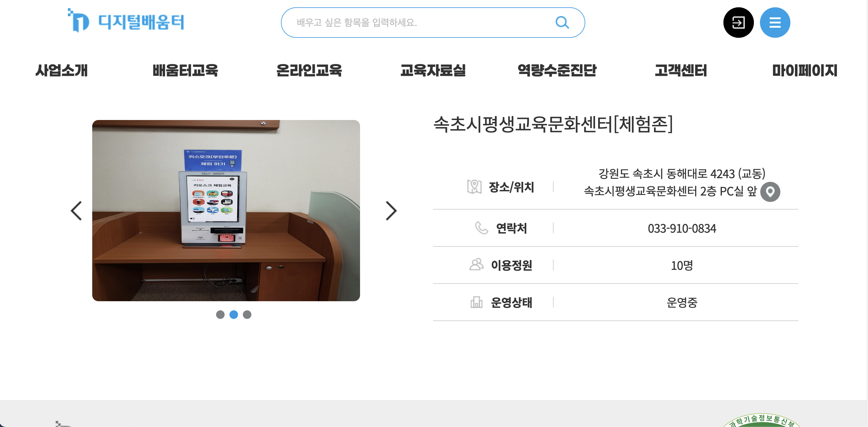
Task: Click the phone icon beside 연락처
Action: pyautogui.click(x=481, y=228)
